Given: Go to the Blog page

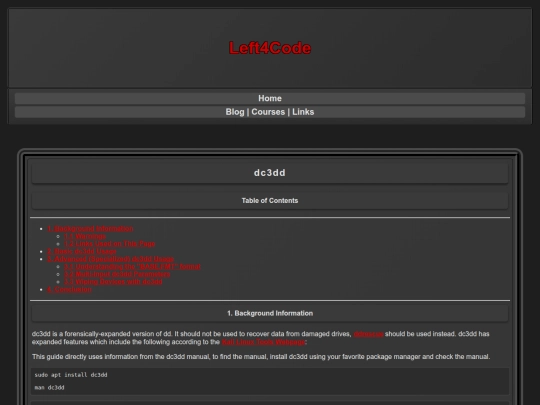Looking at the screenshot, I should coord(235,112).
